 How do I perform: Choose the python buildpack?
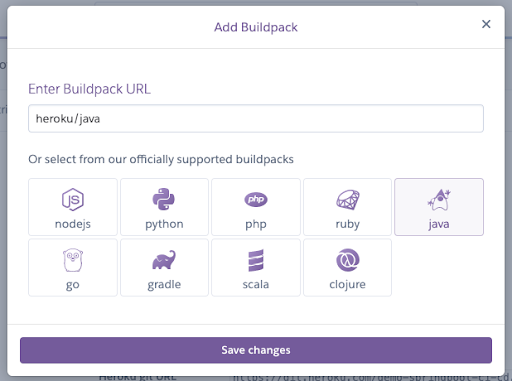click(x=164, y=207)
